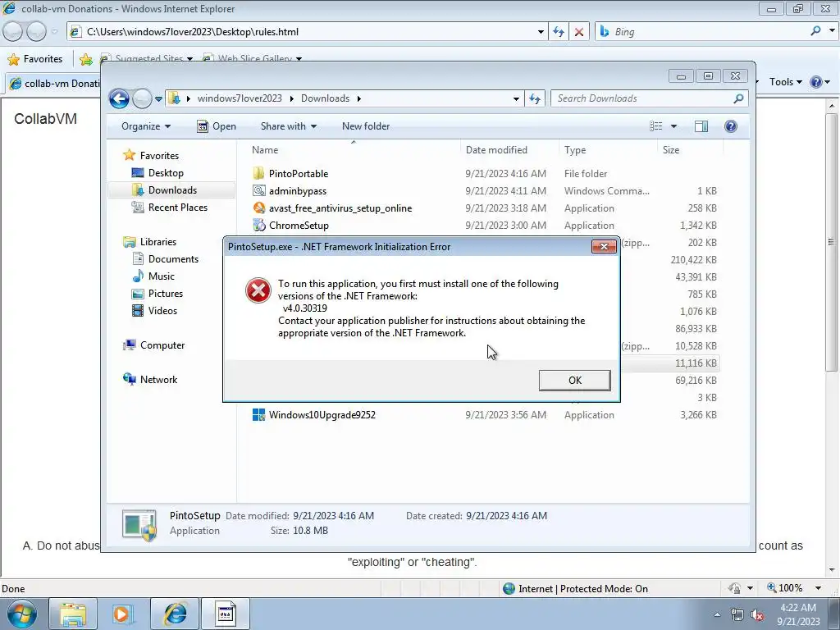The width and height of the screenshot is (840, 630).
Task: Select Computer in the navigation pane
Action: click(x=162, y=345)
